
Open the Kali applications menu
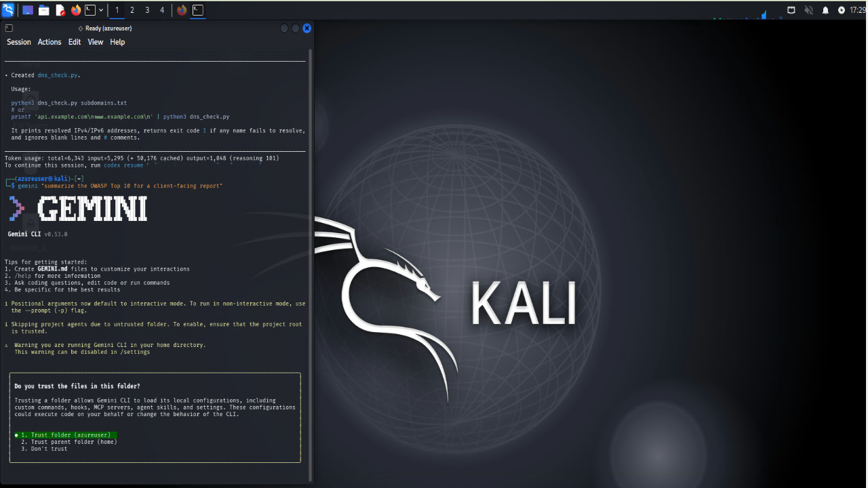[x=8, y=9]
